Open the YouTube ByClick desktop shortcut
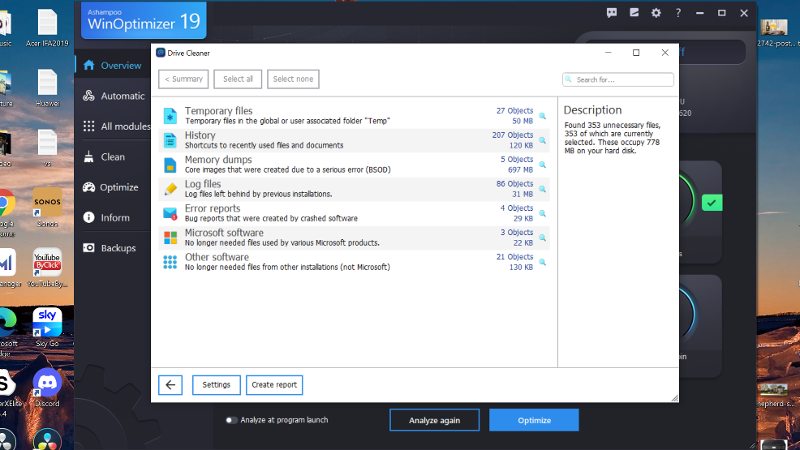800x450 pixels. [47, 268]
